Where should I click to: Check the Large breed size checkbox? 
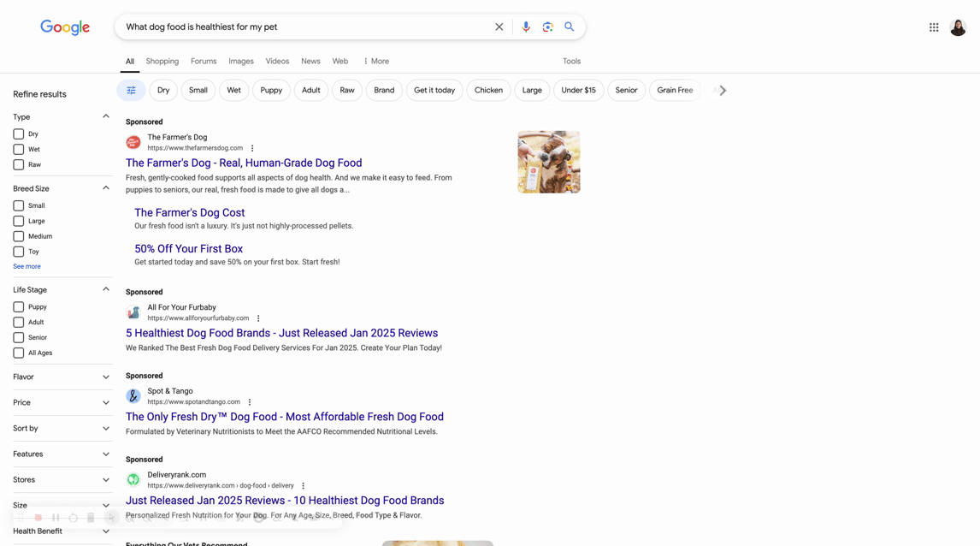pyautogui.click(x=19, y=221)
